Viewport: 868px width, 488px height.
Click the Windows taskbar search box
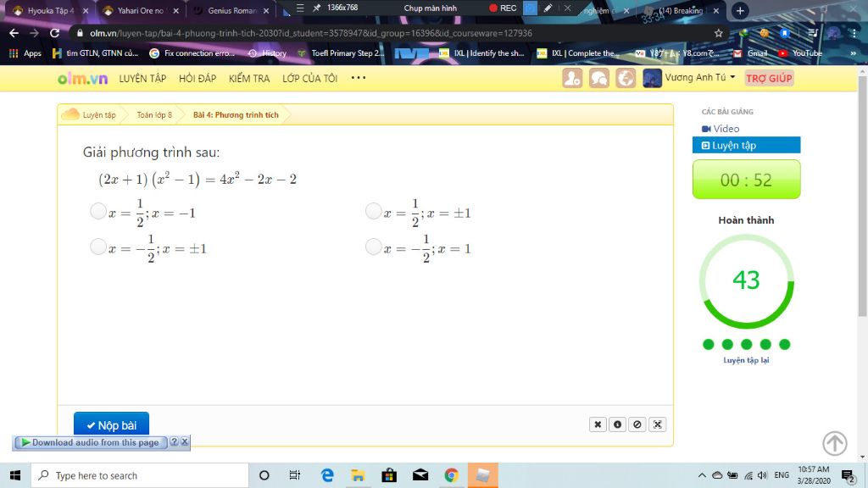tap(140, 475)
